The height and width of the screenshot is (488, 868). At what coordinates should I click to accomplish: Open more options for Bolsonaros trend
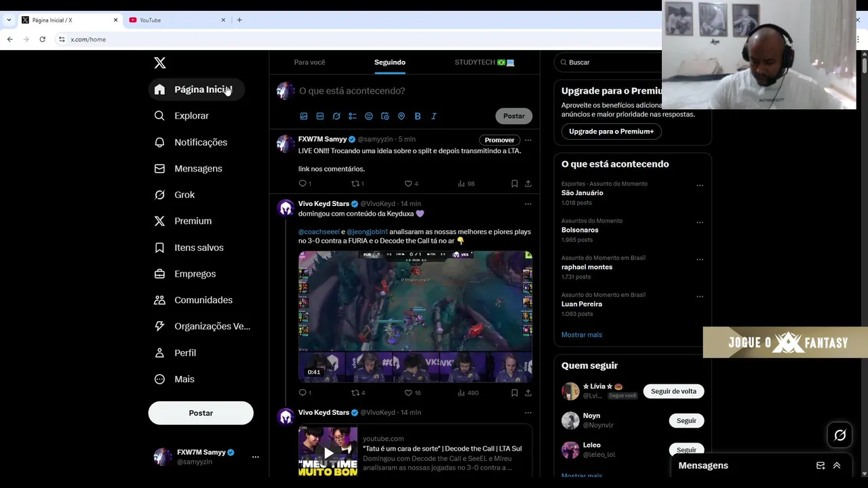point(700,223)
